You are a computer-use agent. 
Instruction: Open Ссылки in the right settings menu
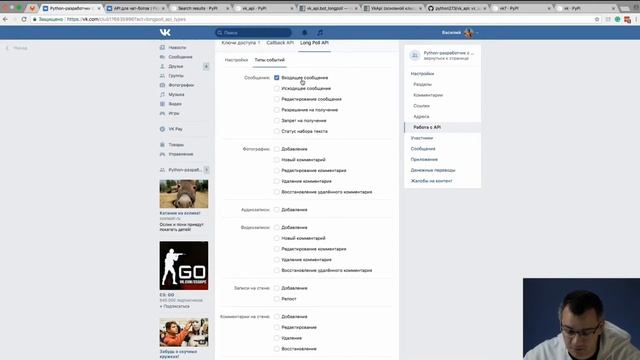pyautogui.click(x=421, y=106)
